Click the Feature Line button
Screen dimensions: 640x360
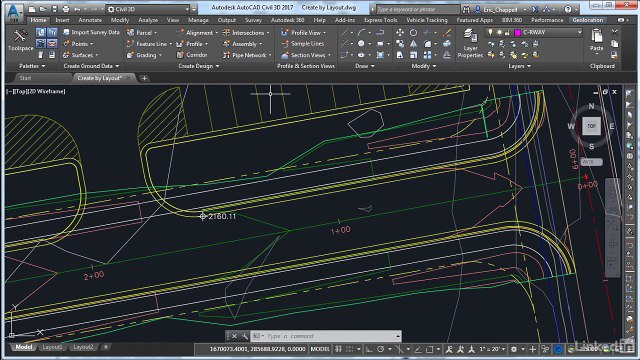coord(149,44)
